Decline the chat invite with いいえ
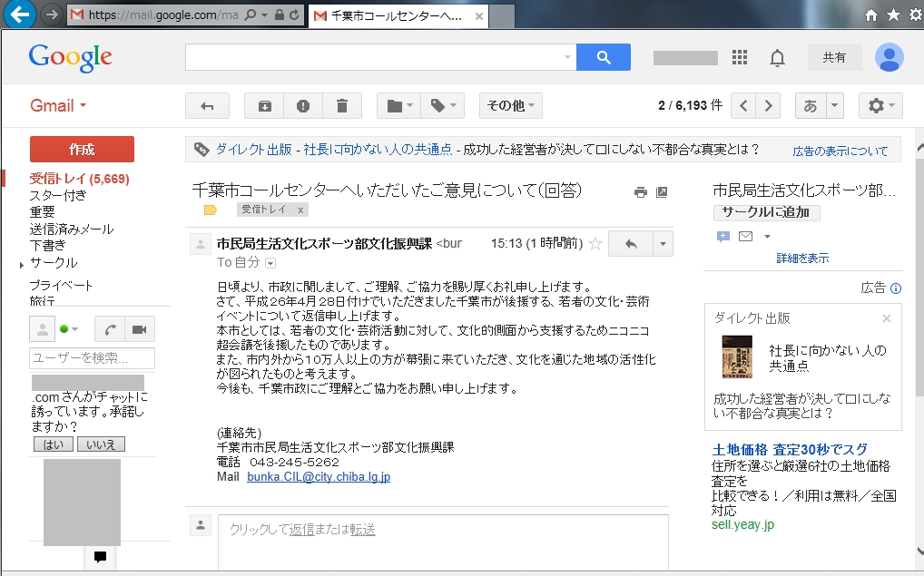Viewport: 924px width, 576px height. pos(101,444)
